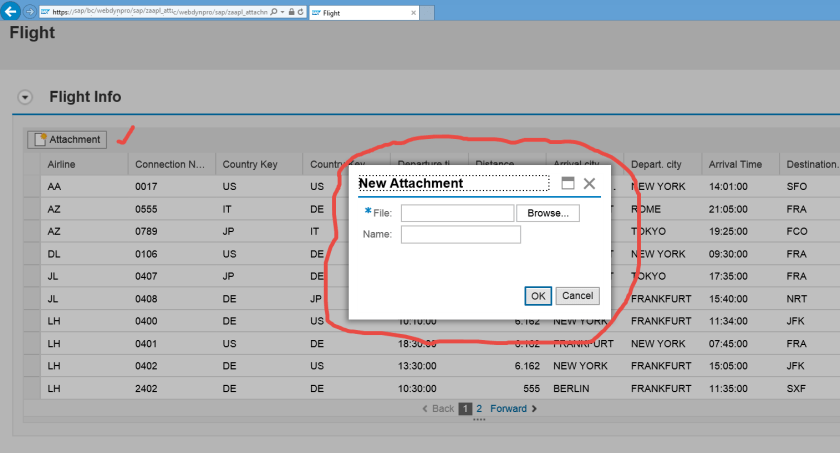Viewport: 840px width, 453px height.
Task: Click the refresh icon in address bar
Action: pyautogui.click(x=299, y=13)
